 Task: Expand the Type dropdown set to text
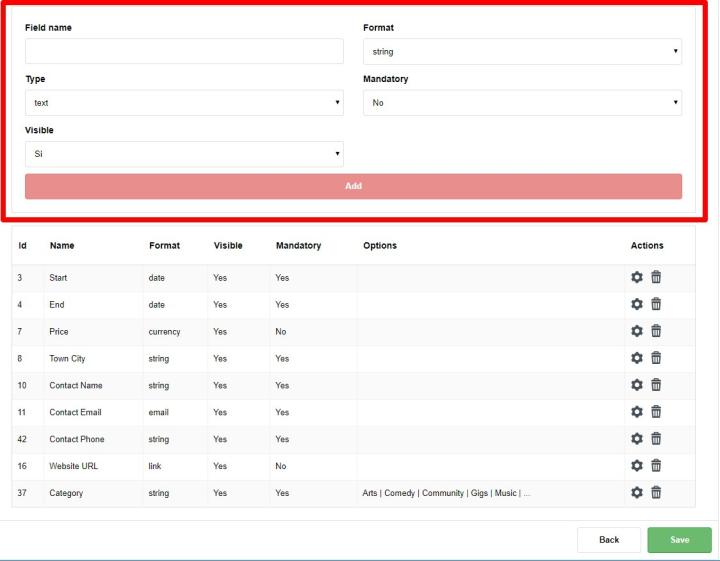[x=184, y=103]
